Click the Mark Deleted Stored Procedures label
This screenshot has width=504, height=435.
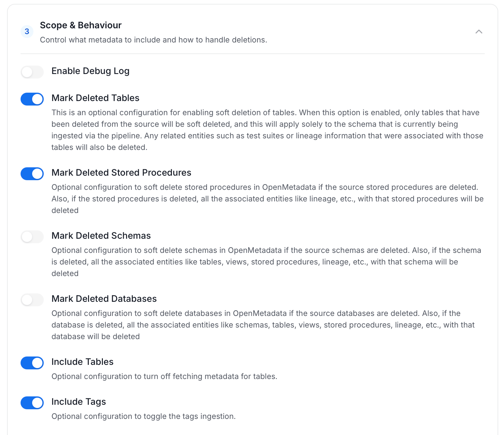tap(121, 172)
